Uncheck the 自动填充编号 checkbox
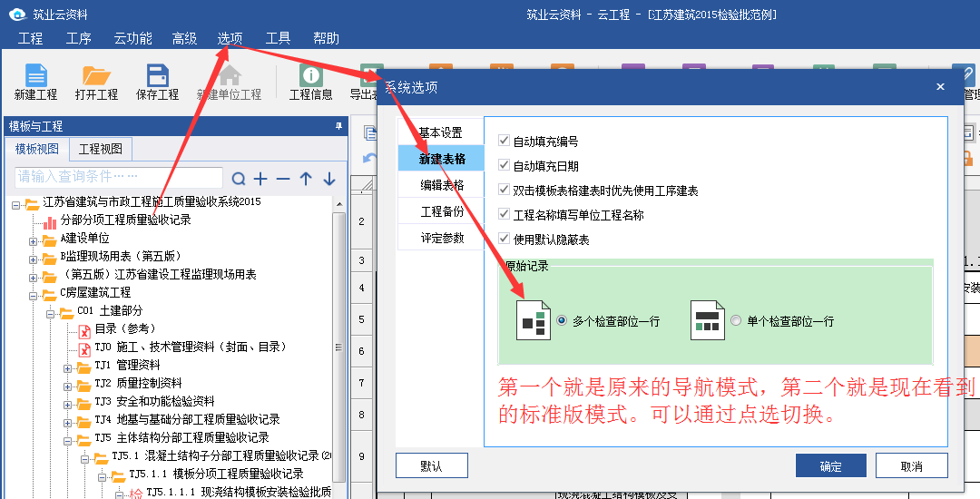 [505, 142]
